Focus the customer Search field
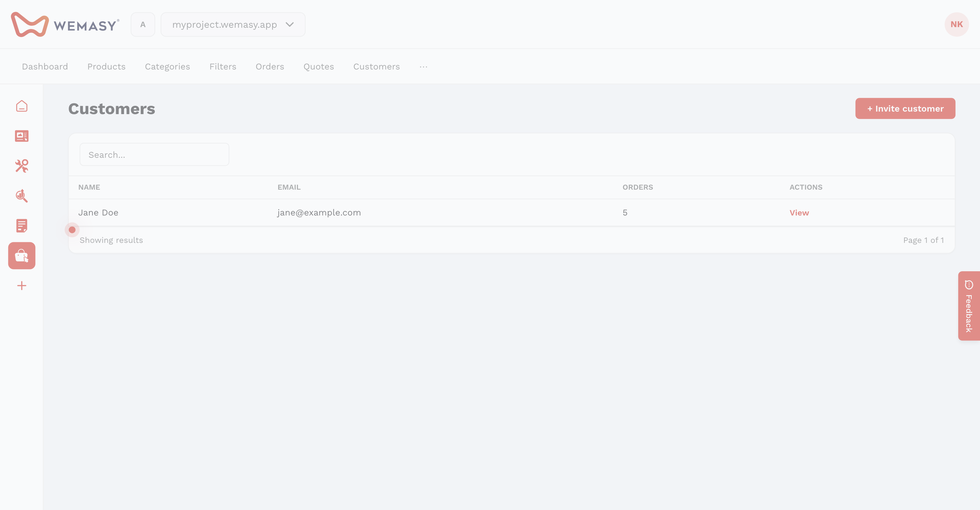 pyautogui.click(x=154, y=155)
